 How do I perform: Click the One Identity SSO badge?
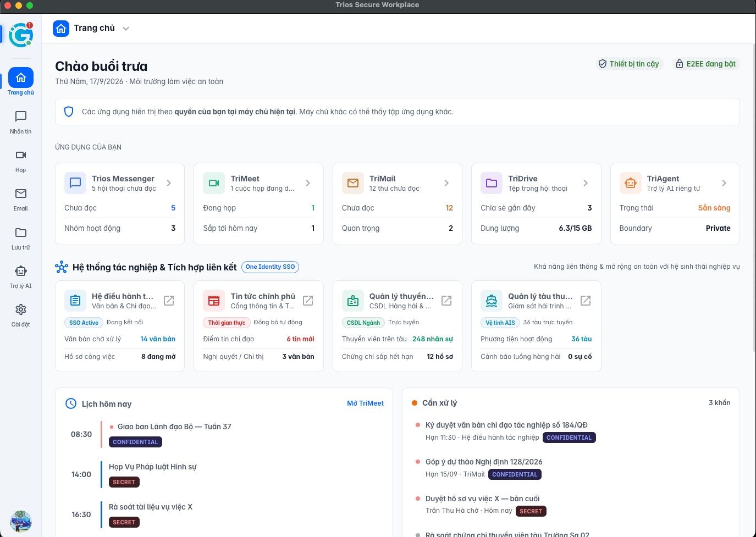click(x=270, y=267)
